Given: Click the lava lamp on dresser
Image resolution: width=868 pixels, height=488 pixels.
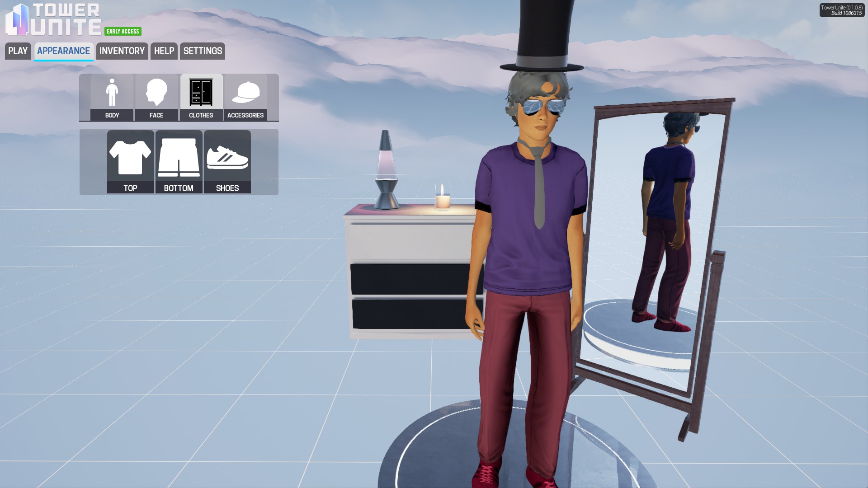Looking at the screenshot, I should coord(386,170).
